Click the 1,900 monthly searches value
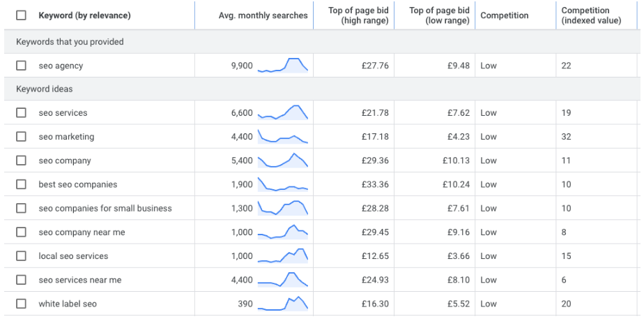The height and width of the screenshot is (319, 644). 243,184
